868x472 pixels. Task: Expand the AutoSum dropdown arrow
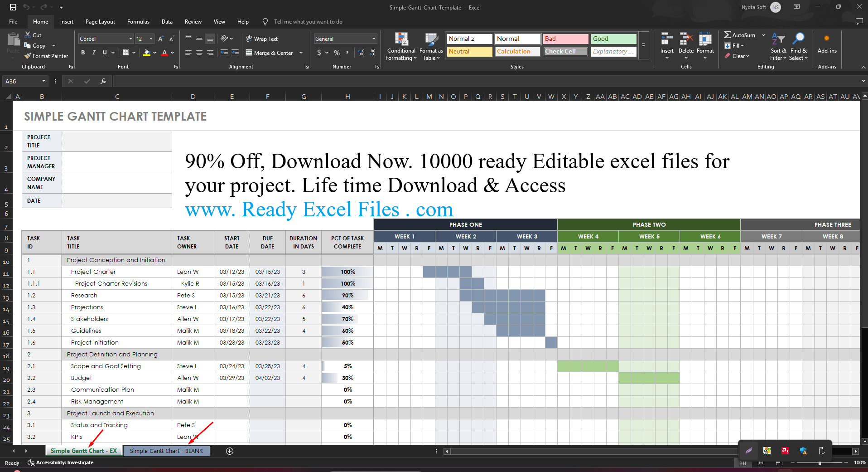[763, 35]
